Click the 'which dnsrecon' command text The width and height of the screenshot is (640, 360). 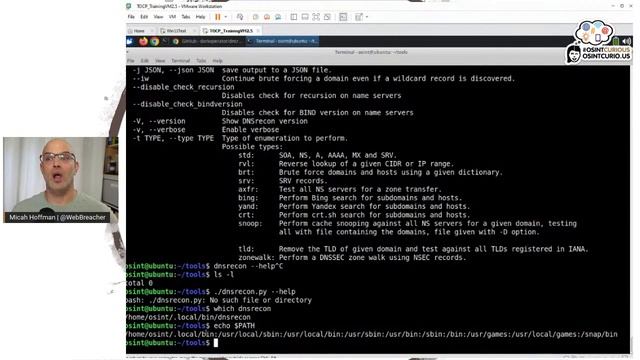click(x=242, y=309)
